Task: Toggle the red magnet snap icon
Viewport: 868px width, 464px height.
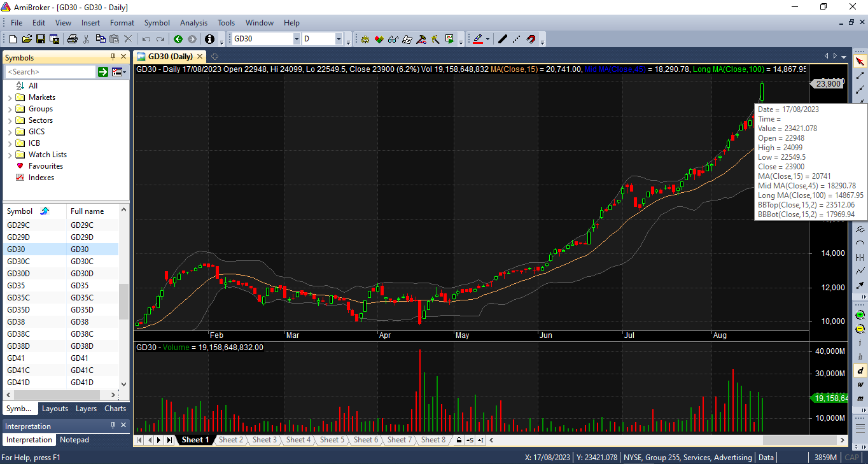Action: click(531, 39)
